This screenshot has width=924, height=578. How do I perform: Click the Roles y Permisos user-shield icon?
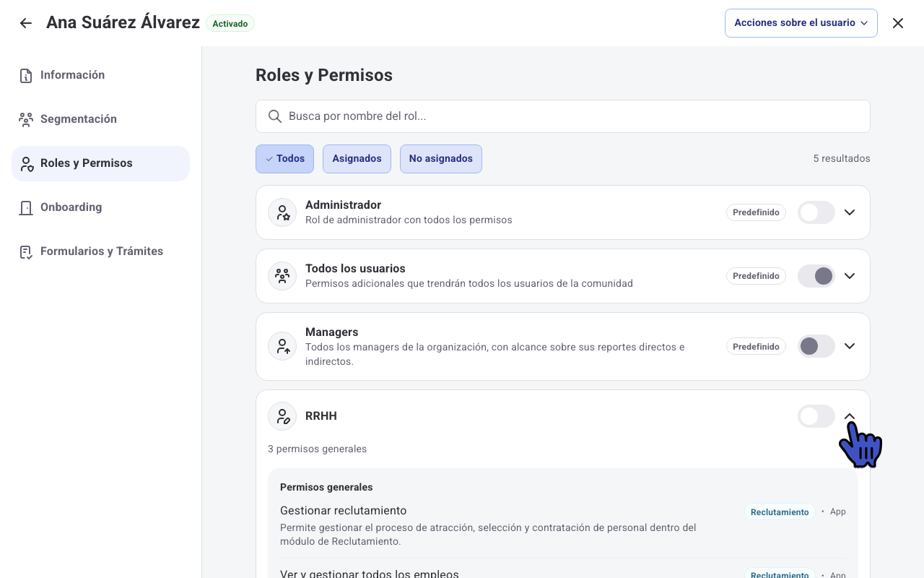(27, 164)
